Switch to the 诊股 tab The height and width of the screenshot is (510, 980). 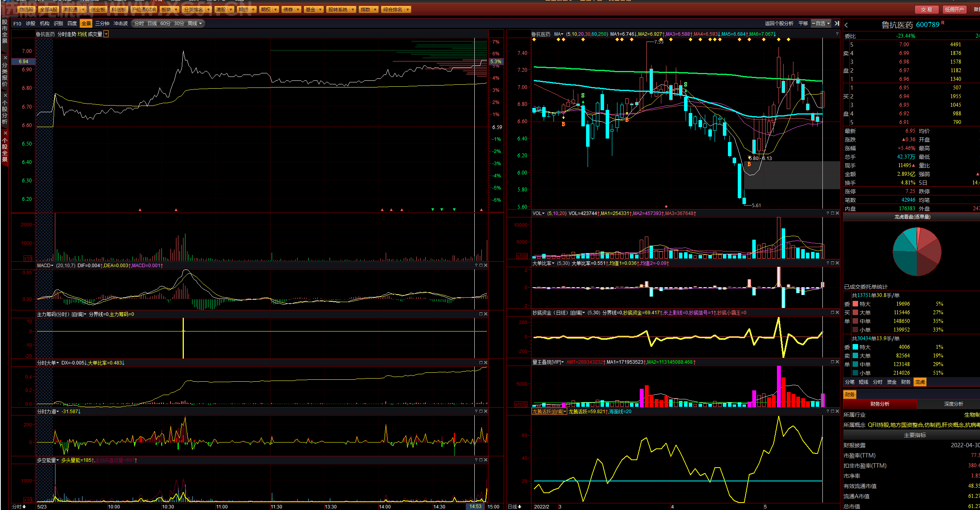(31, 24)
